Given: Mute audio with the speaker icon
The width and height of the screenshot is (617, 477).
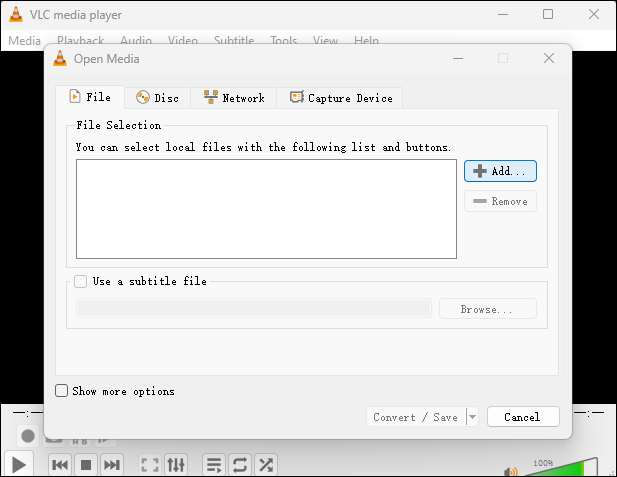Looking at the screenshot, I should tap(511, 471).
